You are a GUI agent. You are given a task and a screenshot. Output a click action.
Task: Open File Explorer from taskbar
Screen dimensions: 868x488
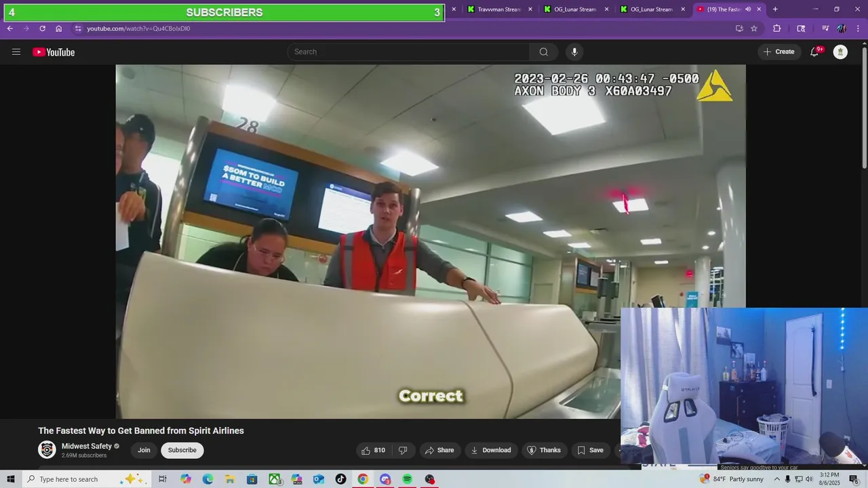(230, 479)
